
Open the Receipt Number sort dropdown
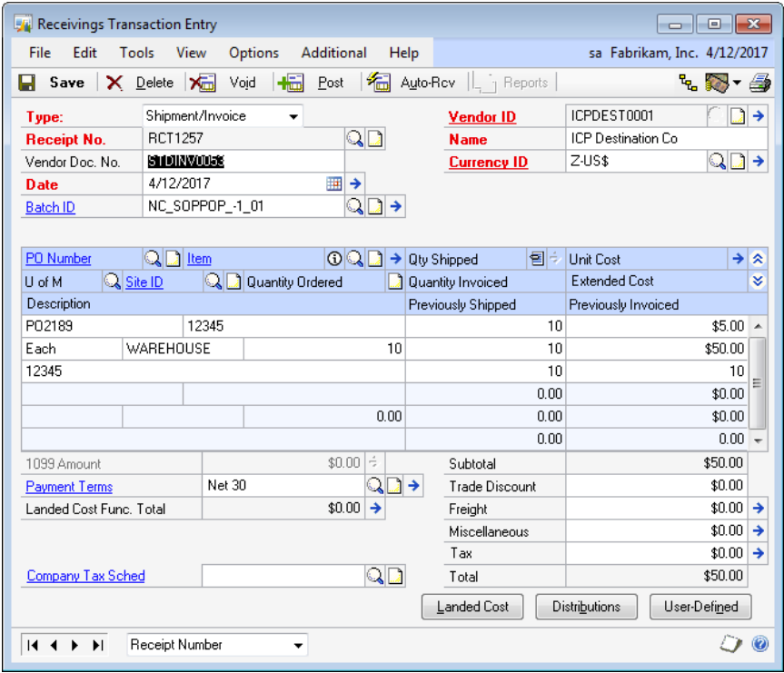pos(298,645)
